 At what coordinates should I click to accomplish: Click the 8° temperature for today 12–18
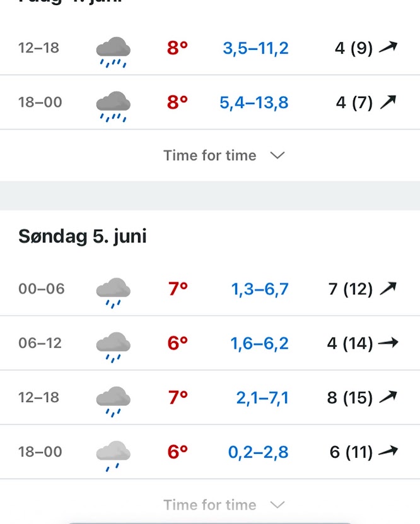[x=178, y=47]
